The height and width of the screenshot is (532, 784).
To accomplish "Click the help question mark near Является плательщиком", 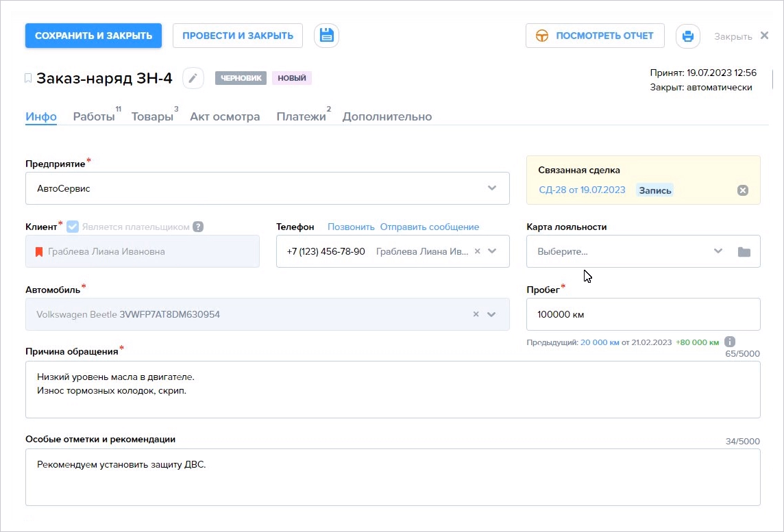I will [198, 227].
